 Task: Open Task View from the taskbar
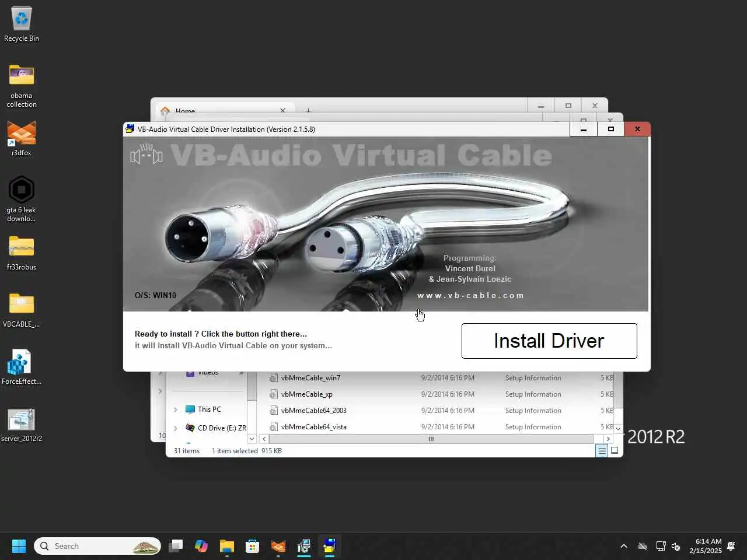(x=176, y=546)
